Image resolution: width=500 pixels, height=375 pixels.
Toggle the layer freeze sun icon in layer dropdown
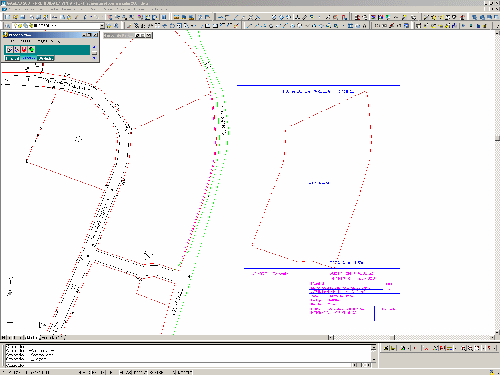point(21,25)
